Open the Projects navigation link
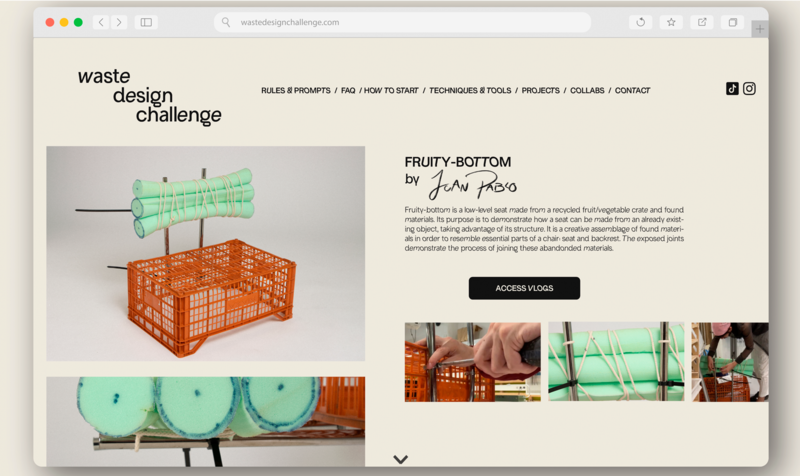This screenshot has height=476, width=800. [x=540, y=90]
